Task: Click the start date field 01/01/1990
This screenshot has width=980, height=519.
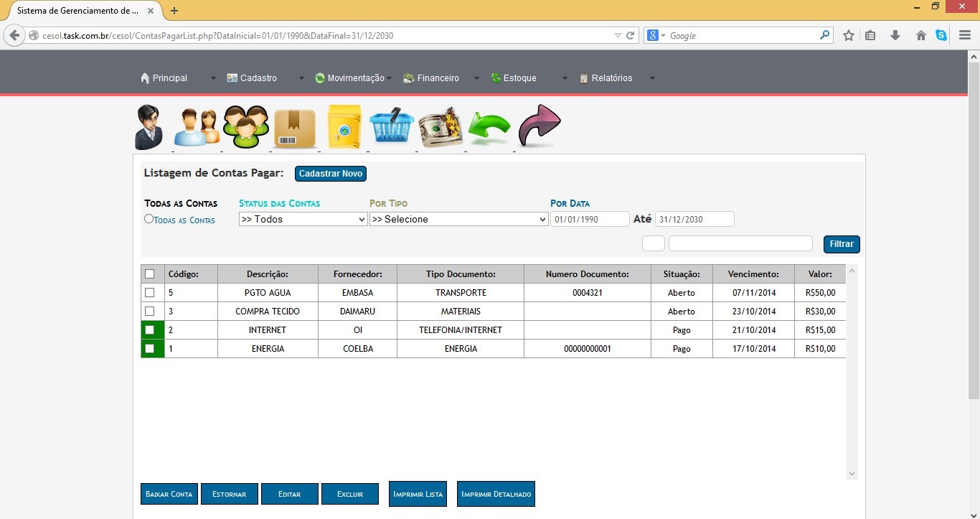Action: click(x=589, y=220)
